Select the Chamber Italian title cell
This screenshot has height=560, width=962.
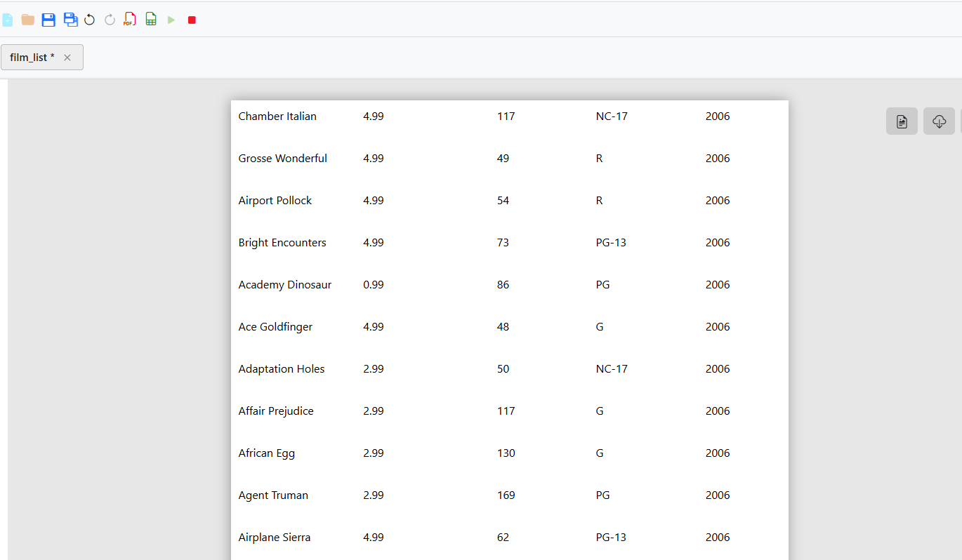click(277, 116)
